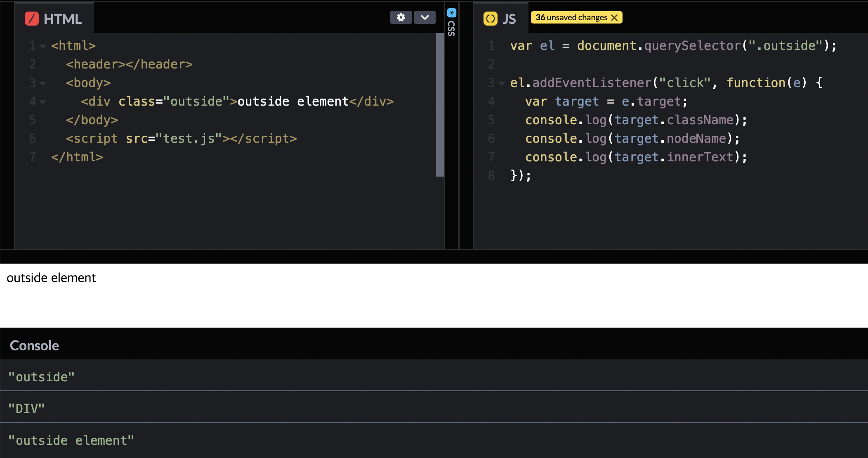Image resolution: width=868 pixels, height=458 pixels.
Task: Click the script src test.js line
Action: (x=182, y=139)
